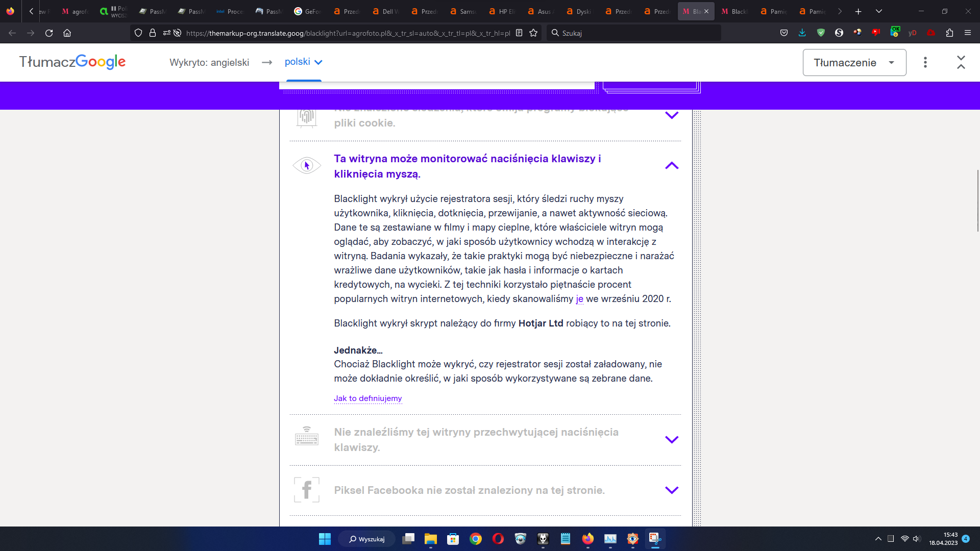Click Google Translate three-dot options icon
Viewport: 980px width, 551px height.
click(x=925, y=62)
